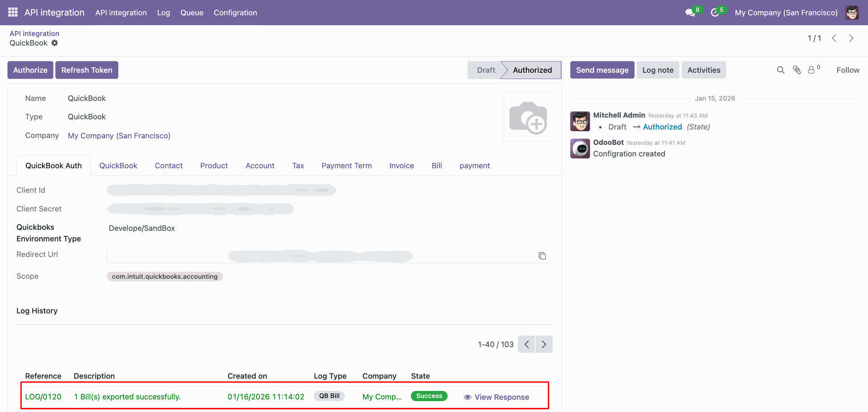Viewport: 868px width, 412px height.
Task: Copy the Redirect Url with clipboard icon
Action: tap(542, 256)
